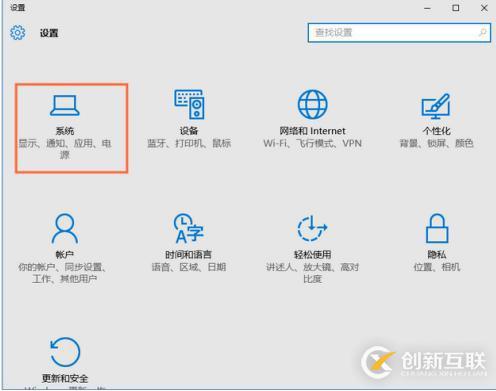Click the Wi-Fi、飞行模式、VPN description
Viewport: 496px width, 391px height.
coord(312,143)
